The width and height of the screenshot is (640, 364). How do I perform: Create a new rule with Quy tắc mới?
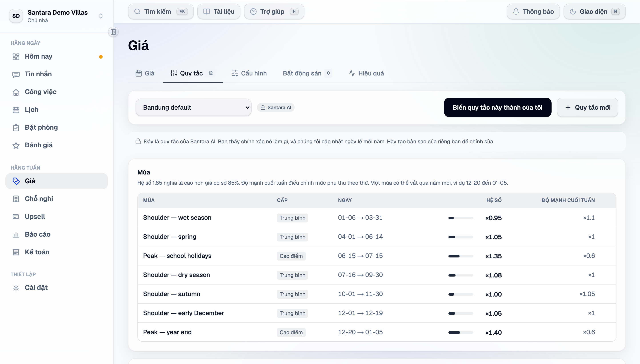pyautogui.click(x=587, y=107)
